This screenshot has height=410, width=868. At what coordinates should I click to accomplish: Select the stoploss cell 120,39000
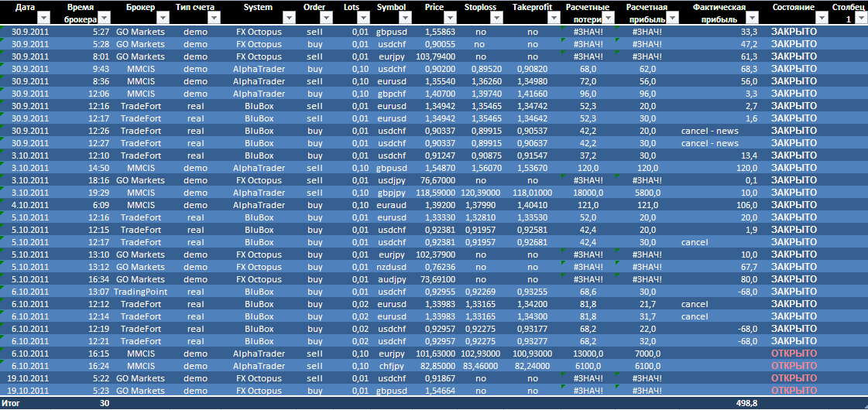[x=481, y=193]
